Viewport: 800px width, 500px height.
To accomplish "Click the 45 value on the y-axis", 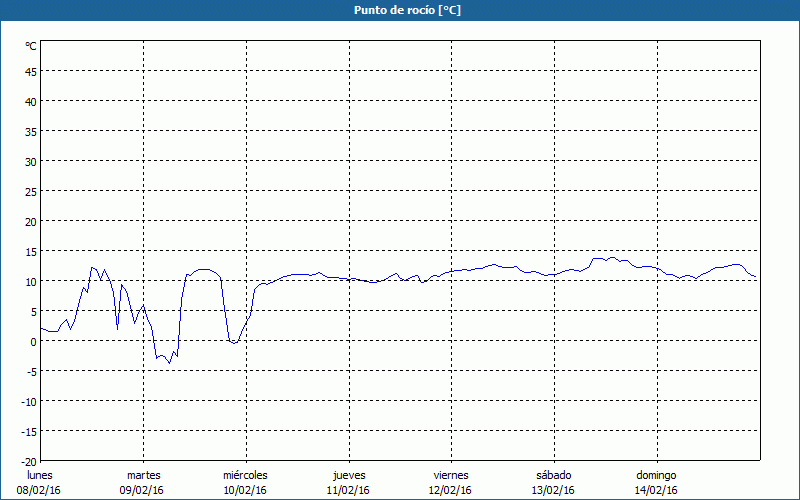I will (x=30, y=71).
